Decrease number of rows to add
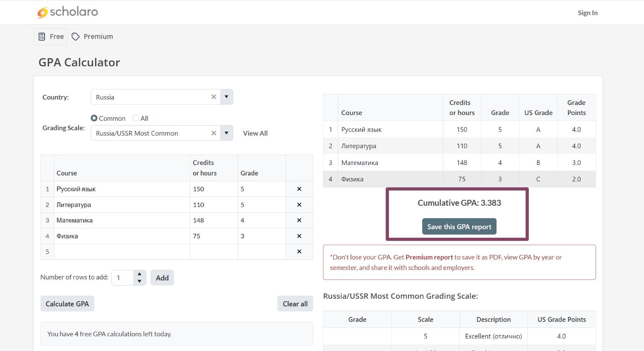The image size is (644, 351). tap(139, 281)
